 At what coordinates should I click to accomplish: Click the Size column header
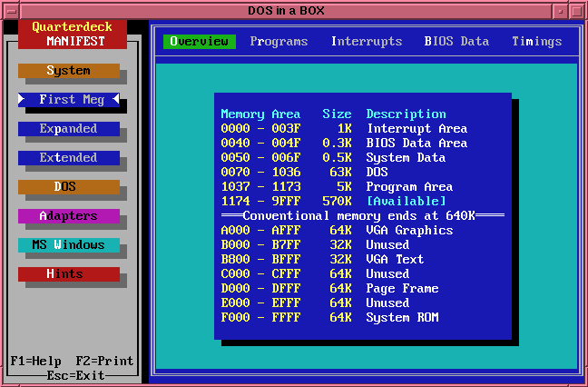point(337,114)
